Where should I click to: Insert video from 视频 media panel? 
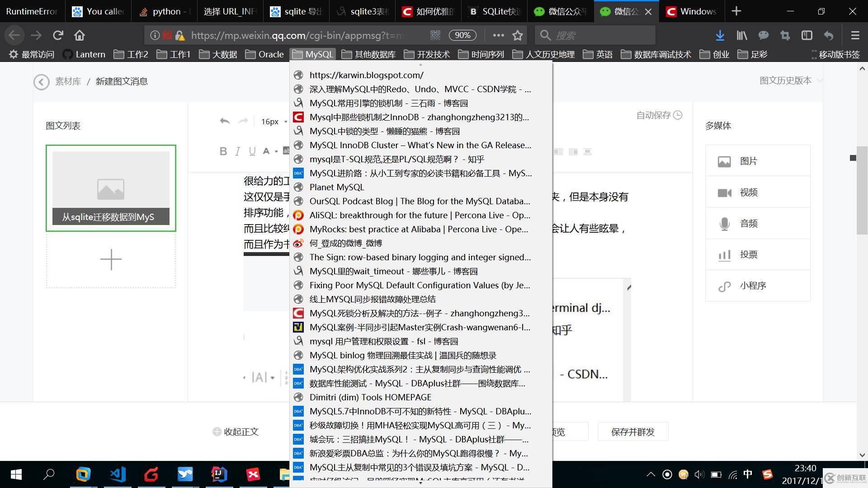[758, 192]
